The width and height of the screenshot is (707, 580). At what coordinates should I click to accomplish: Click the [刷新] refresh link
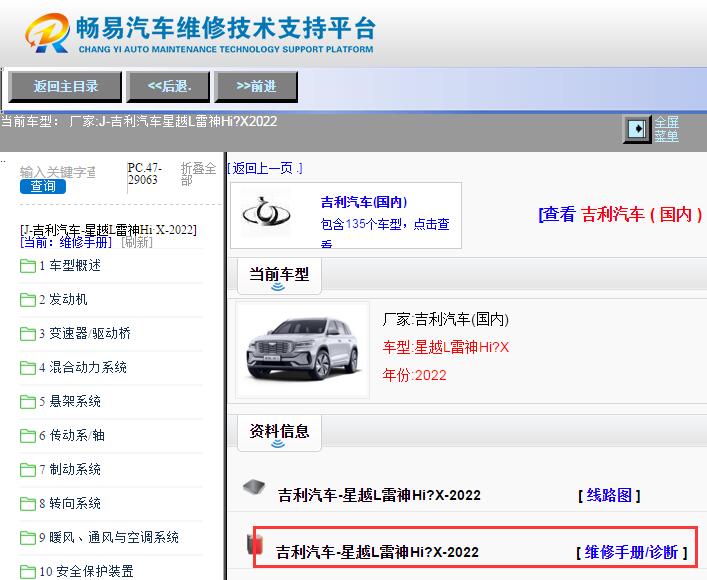click(x=137, y=242)
